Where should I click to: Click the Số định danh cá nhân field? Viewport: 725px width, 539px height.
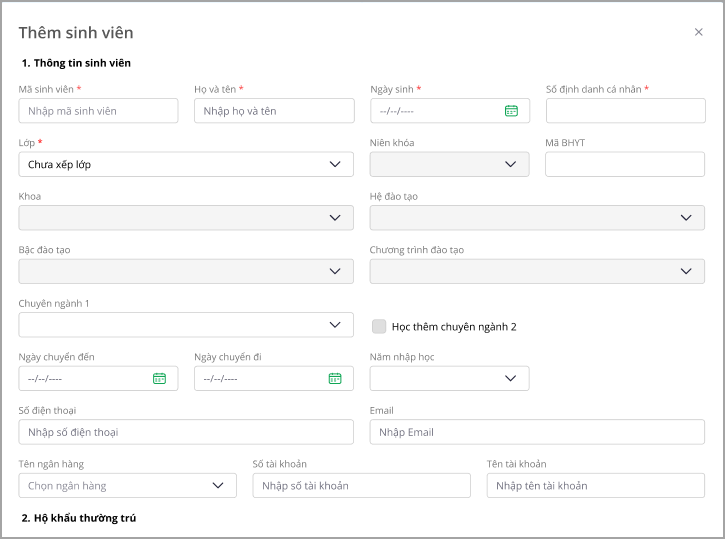pyautogui.click(x=625, y=111)
